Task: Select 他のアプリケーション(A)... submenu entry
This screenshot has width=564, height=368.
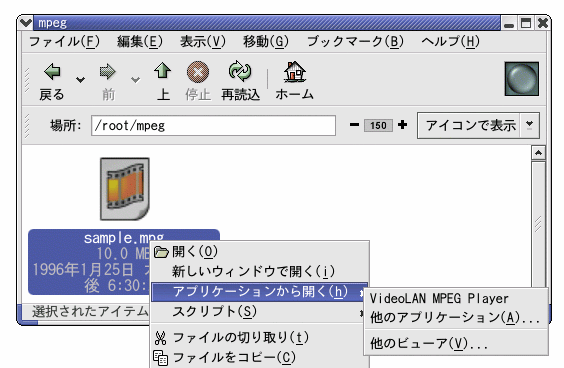Action: tap(455, 318)
